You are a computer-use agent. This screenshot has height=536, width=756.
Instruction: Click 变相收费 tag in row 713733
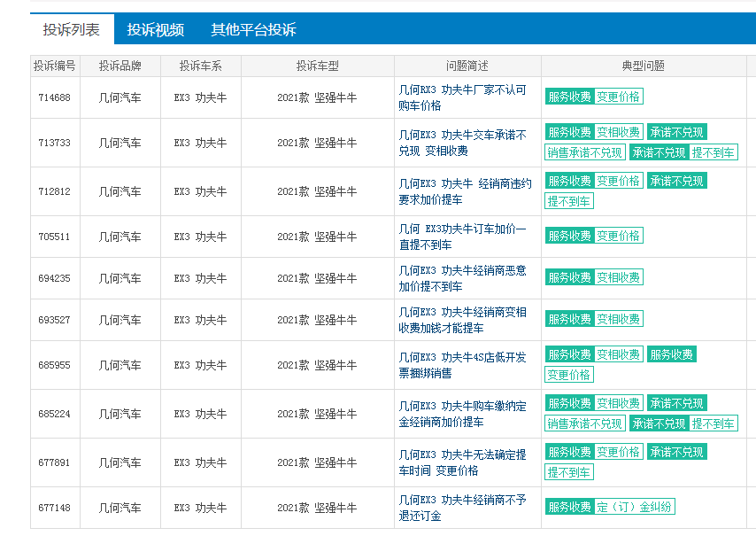point(619,132)
